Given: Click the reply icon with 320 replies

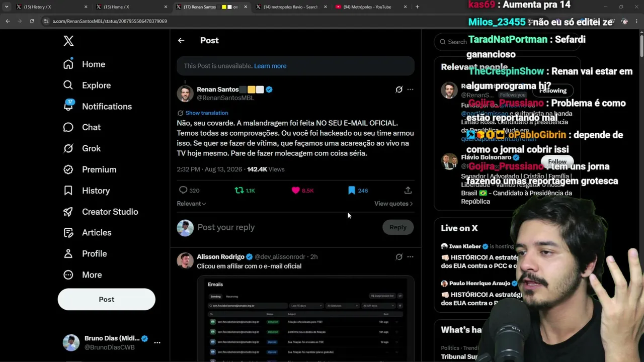Looking at the screenshot, I should pyautogui.click(x=189, y=191).
